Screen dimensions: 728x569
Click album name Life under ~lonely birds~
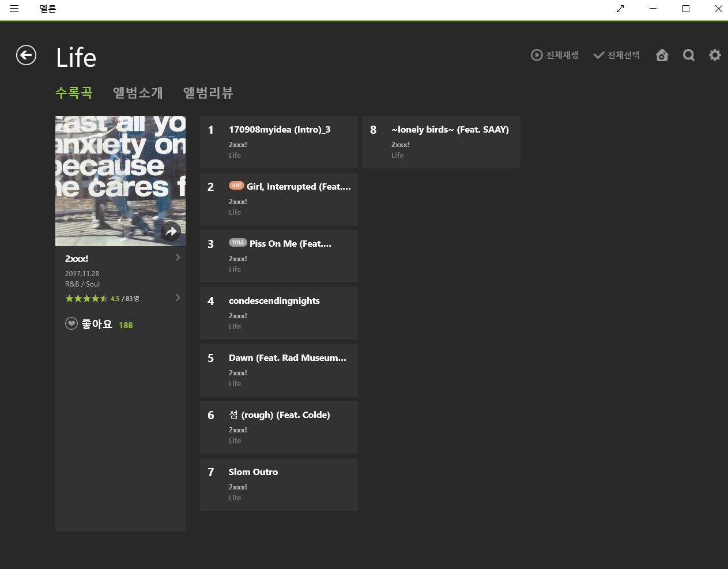pos(397,156)
